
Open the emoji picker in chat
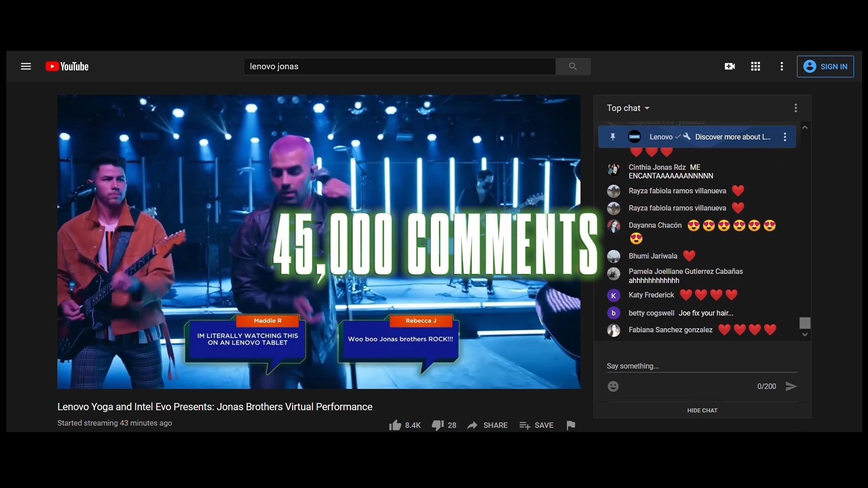click(613, 386)
